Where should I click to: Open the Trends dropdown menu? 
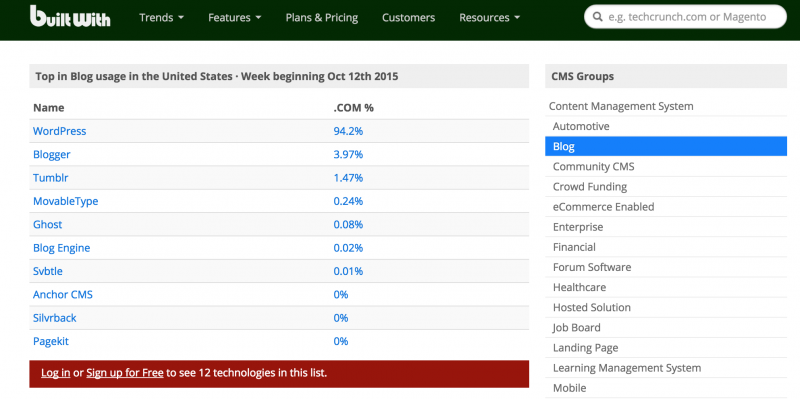click(161, 17)
